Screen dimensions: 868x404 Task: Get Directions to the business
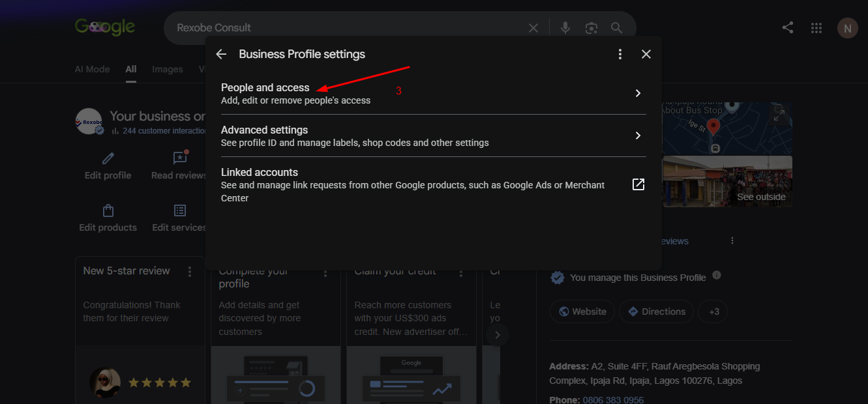coord(657,311)
